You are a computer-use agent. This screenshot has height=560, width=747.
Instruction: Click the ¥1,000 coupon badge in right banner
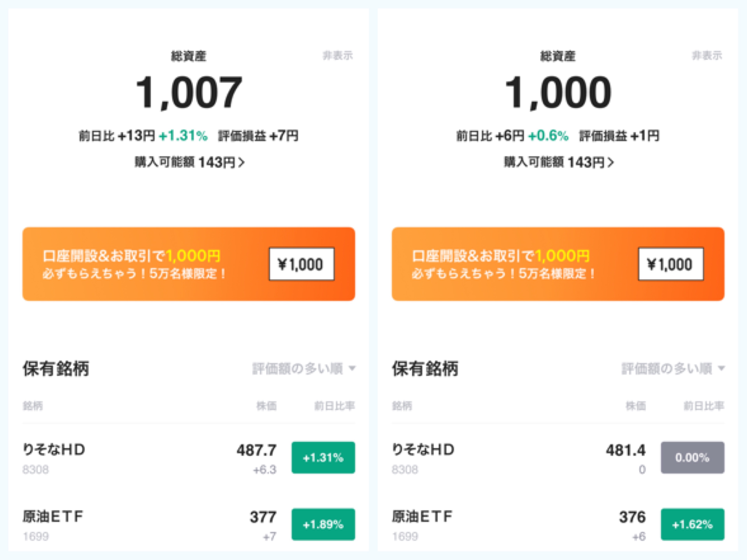pyautogui.click(x=671, y=264)
